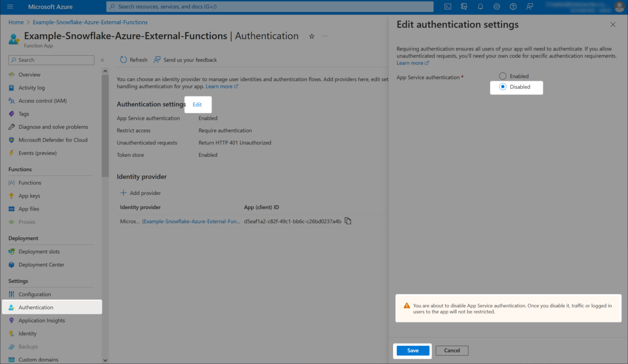
Task: Select the Enabled radio button
Action: click(x=502, y=76)
